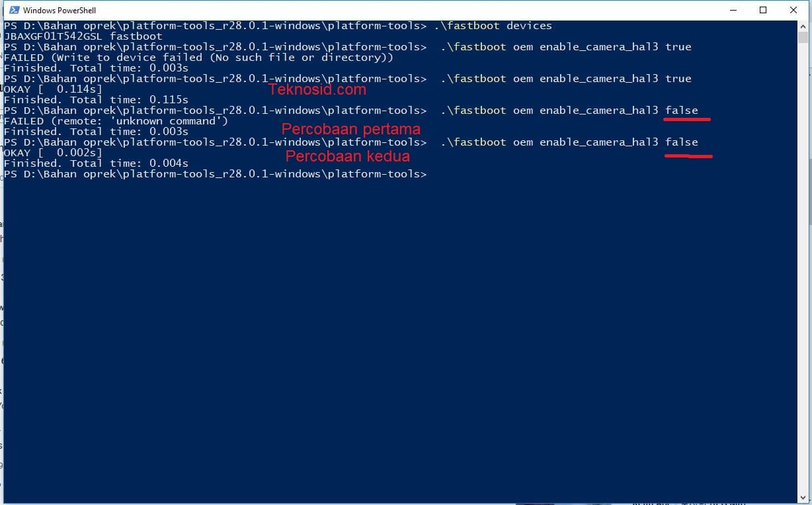The image size is (812, 505).
Task: Click the 'unknown command' FAILED message line
Action: point(116,121)
